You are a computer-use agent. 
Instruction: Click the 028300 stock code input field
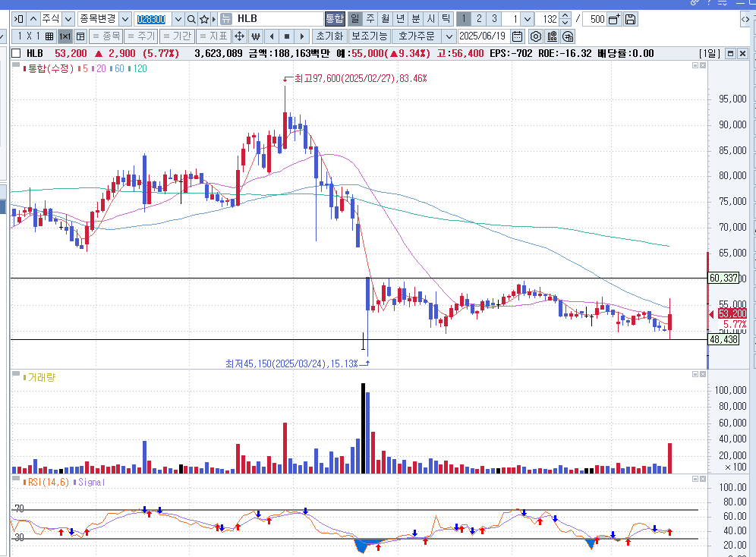tap(152, 17)
